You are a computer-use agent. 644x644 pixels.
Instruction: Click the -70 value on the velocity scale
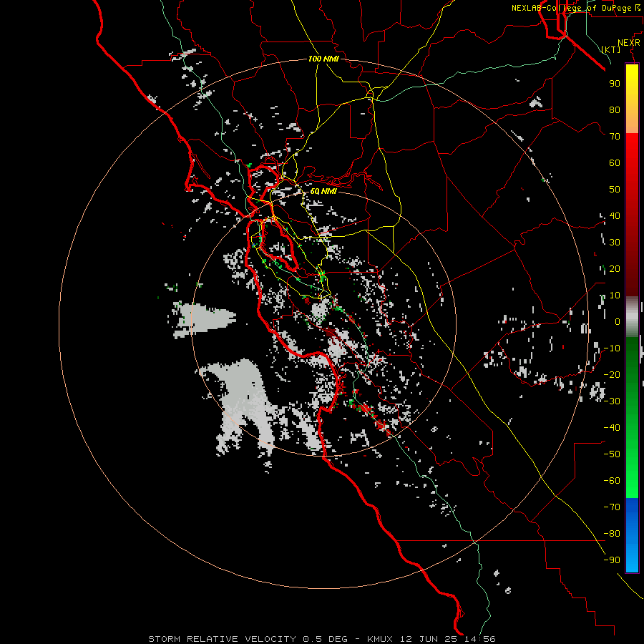[612, 507]
